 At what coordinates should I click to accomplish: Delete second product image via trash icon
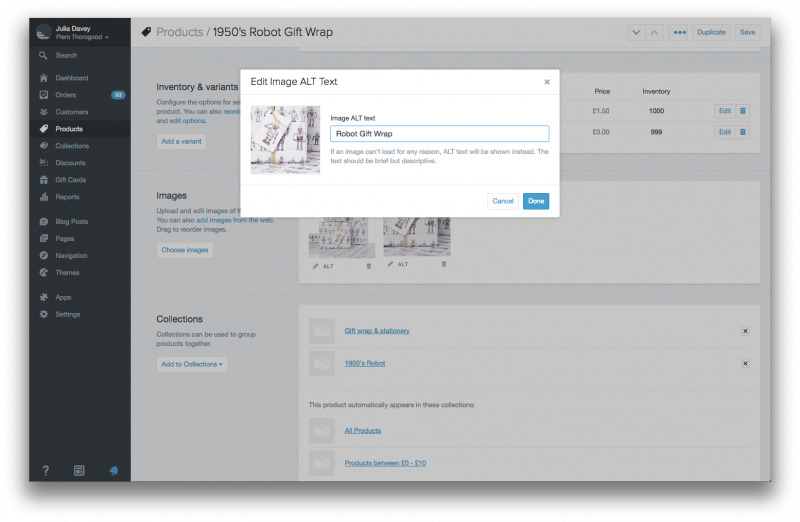(x=444, y=264)
